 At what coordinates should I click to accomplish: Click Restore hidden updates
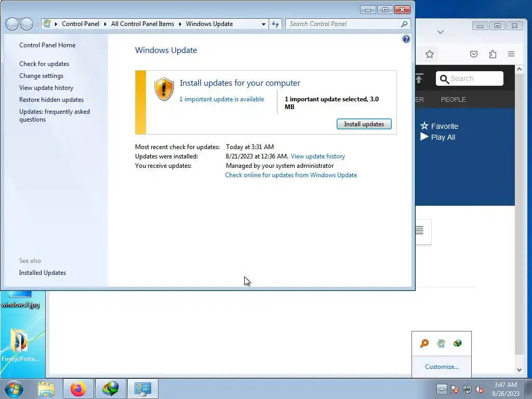(51, 100)
